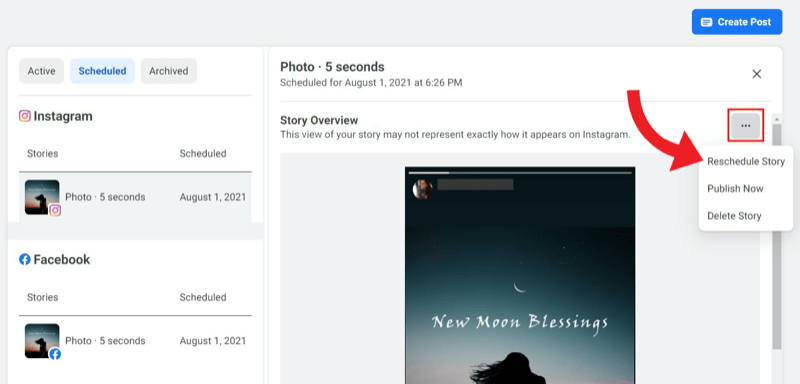Click the Facebook badge on story thumbnail
The image size is (800, 384).
click(55, 354)
